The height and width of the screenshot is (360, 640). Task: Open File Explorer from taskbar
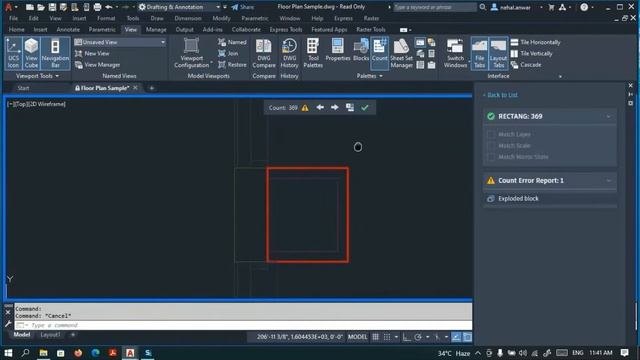click(43, 353)
